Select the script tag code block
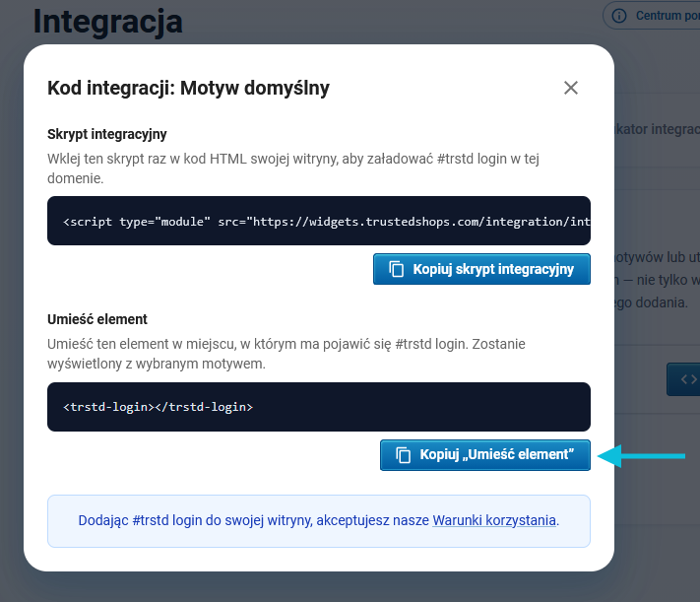The image size is (700, 602). pyautogui.click(x=319, y=221)
